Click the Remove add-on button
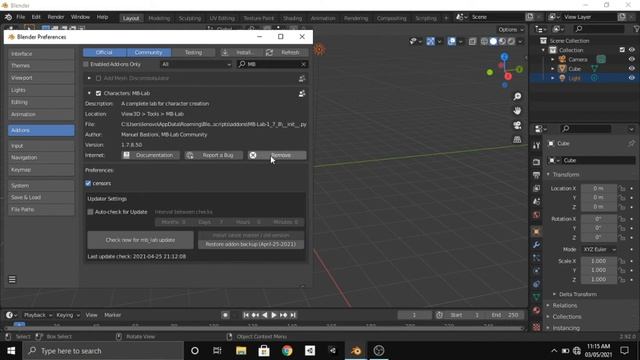640x360 pixels. tap(277, 155)
